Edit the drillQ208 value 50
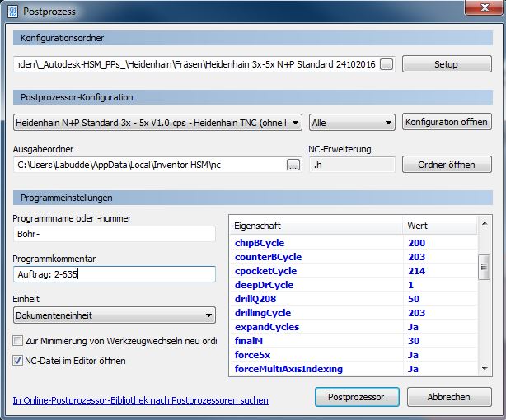 point(414,299)
